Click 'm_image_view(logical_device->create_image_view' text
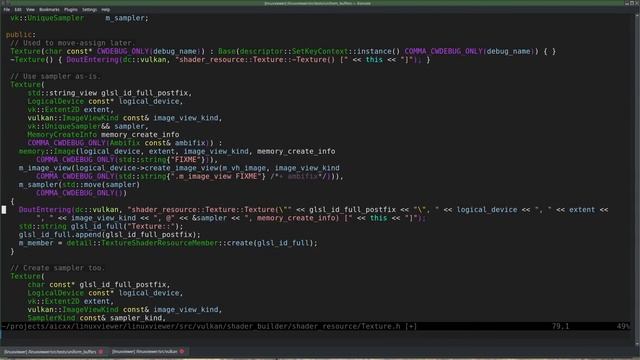The height and width of the screenshot is (360, 640). pyautogui.click(x=118, y=168)
